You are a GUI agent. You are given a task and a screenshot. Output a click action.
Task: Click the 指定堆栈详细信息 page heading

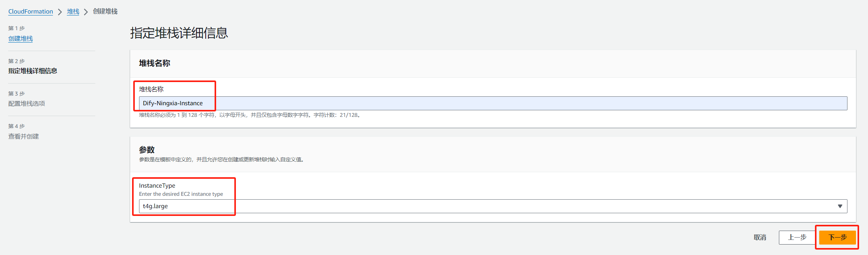(179, 33)
